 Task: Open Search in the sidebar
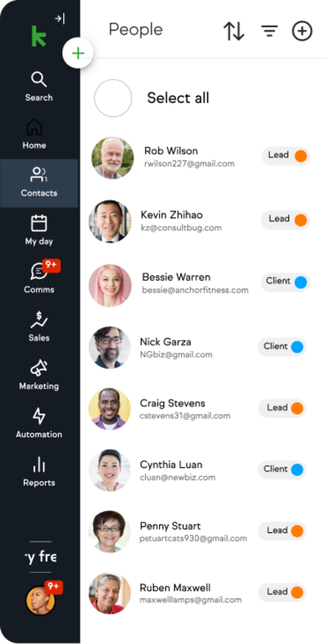(x=39, y=87)
